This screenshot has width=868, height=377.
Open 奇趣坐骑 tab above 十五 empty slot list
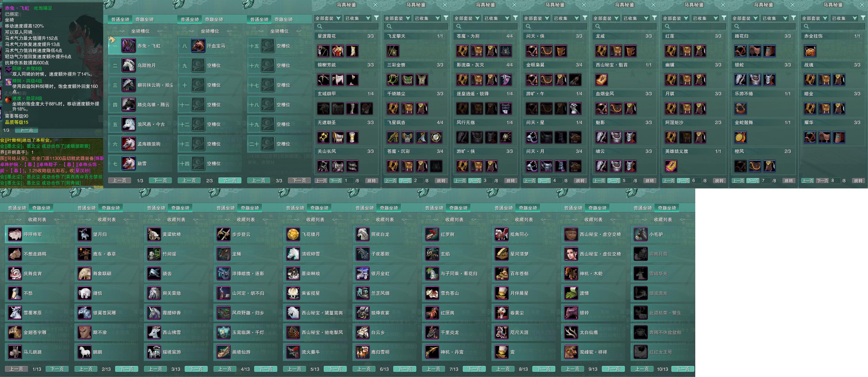(x=284, y=20)
